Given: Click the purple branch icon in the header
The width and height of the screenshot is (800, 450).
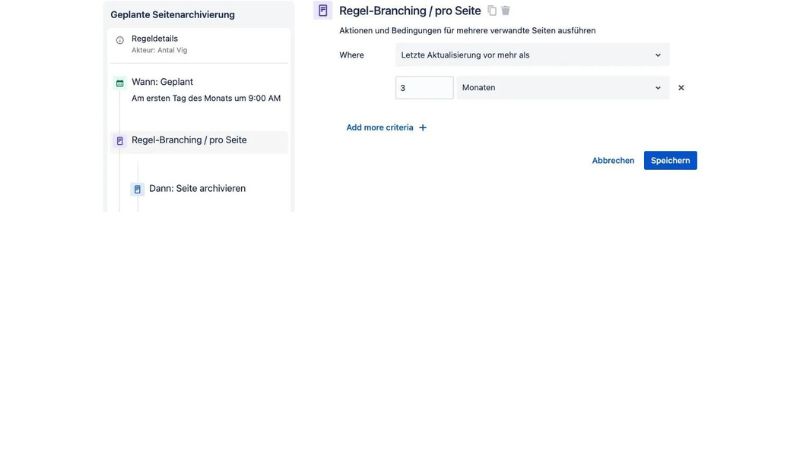Looking at the screenshot, I should point(322,11).
